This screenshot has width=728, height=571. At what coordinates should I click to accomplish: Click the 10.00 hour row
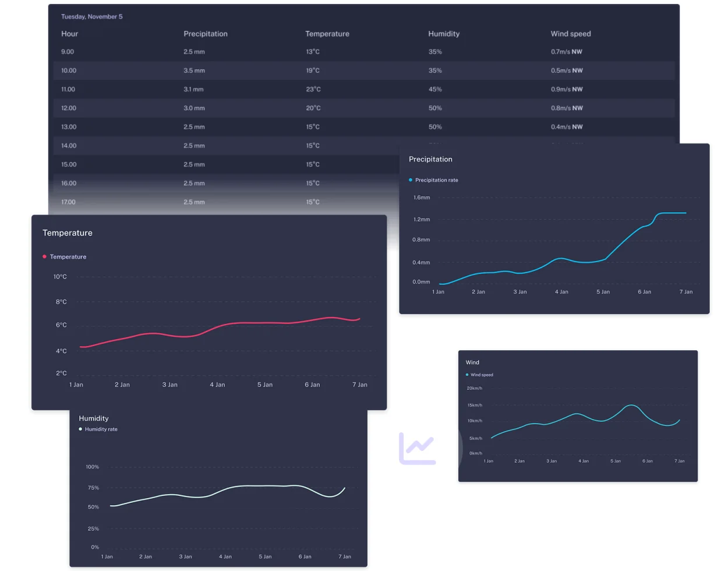[364, 71]
